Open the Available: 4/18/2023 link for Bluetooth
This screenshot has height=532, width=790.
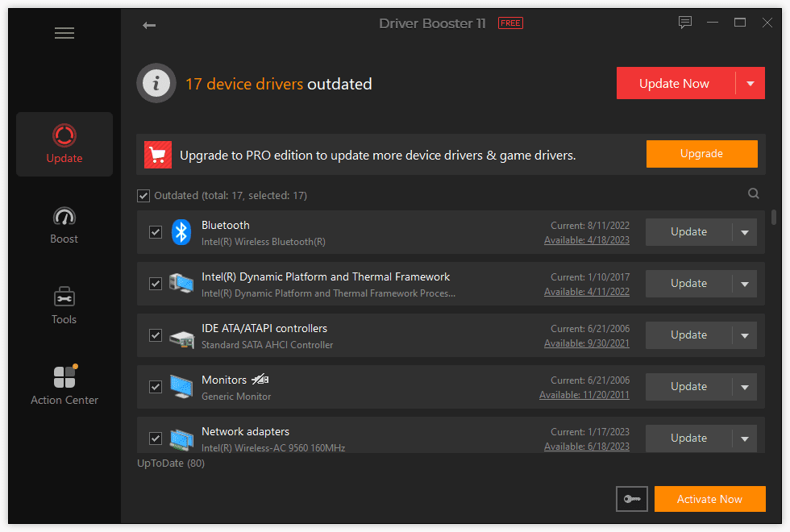click(587, 239)
